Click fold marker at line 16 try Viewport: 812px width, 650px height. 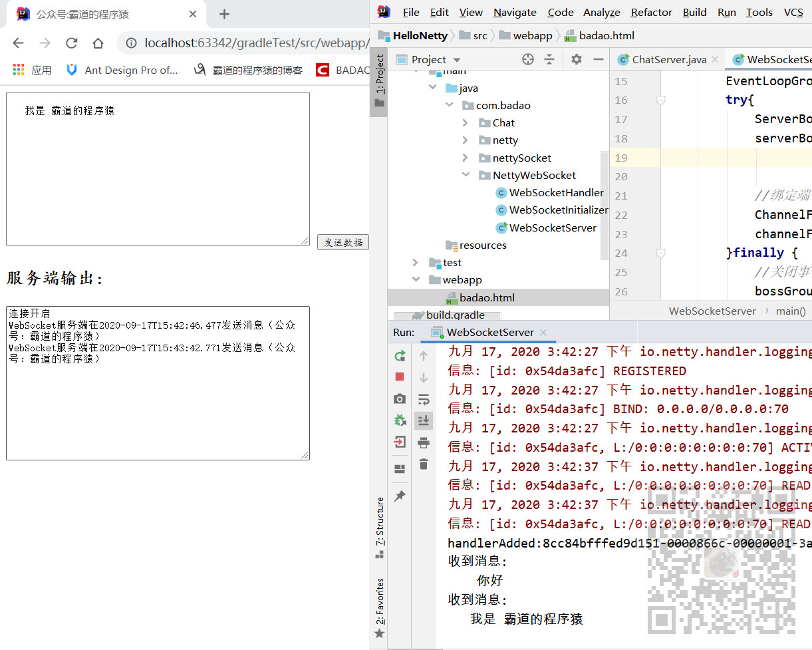click(x=660, y=100)
